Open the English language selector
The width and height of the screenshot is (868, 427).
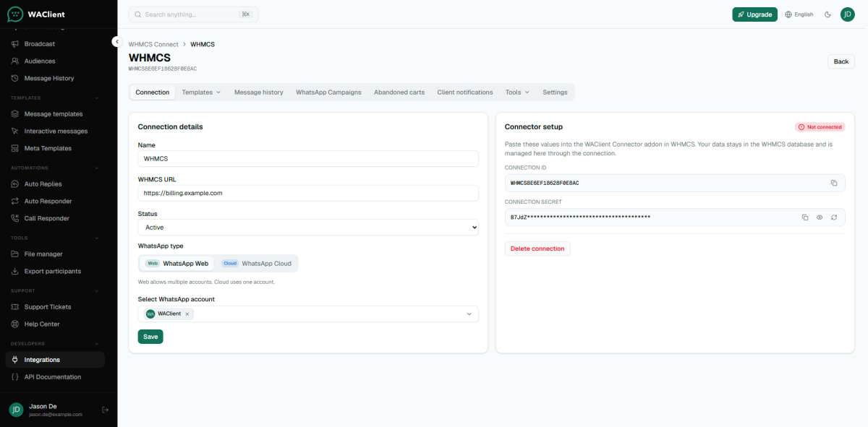[799, 14]
